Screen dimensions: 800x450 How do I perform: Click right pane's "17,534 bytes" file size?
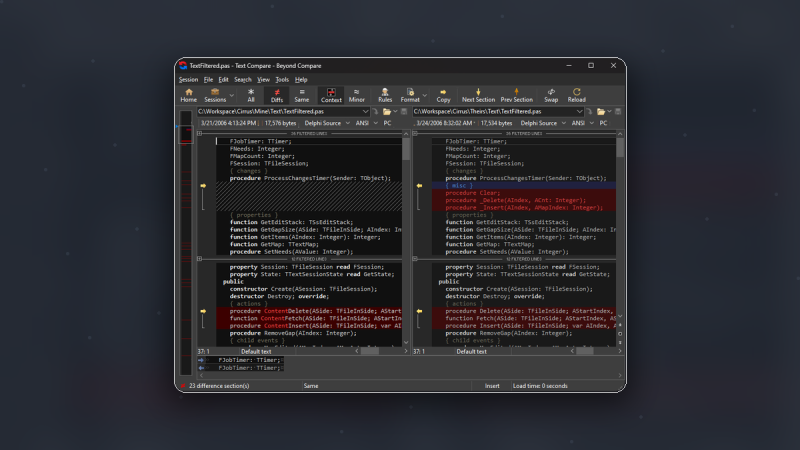pyautogui.click(x=496, y=123)
